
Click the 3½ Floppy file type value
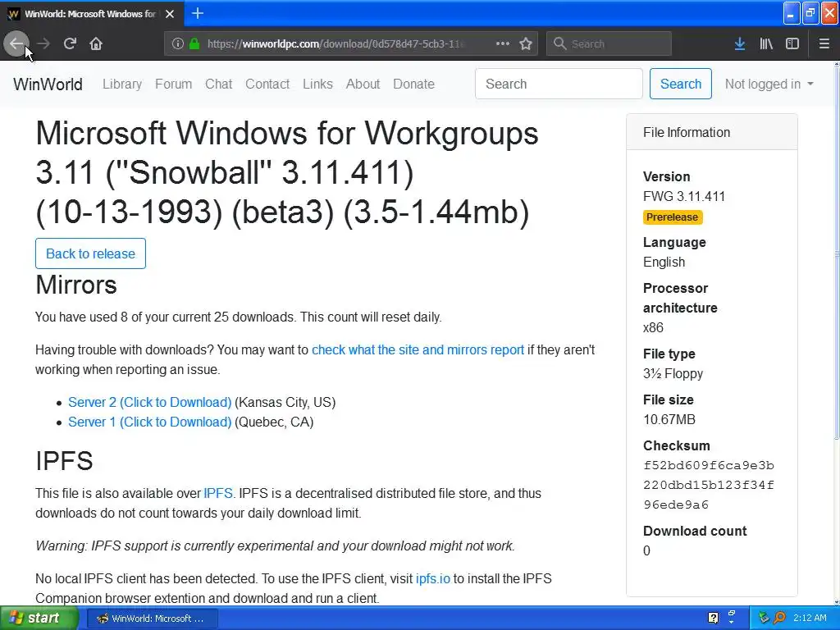point(673,373)
